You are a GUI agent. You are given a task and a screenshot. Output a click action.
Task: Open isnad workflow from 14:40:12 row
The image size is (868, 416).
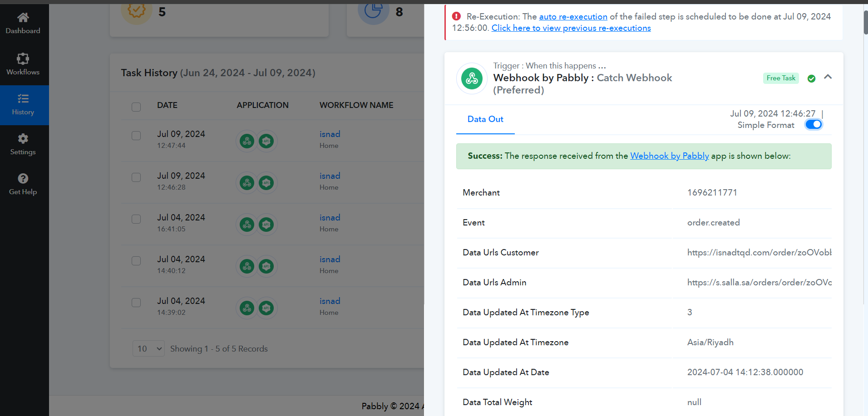330,259
